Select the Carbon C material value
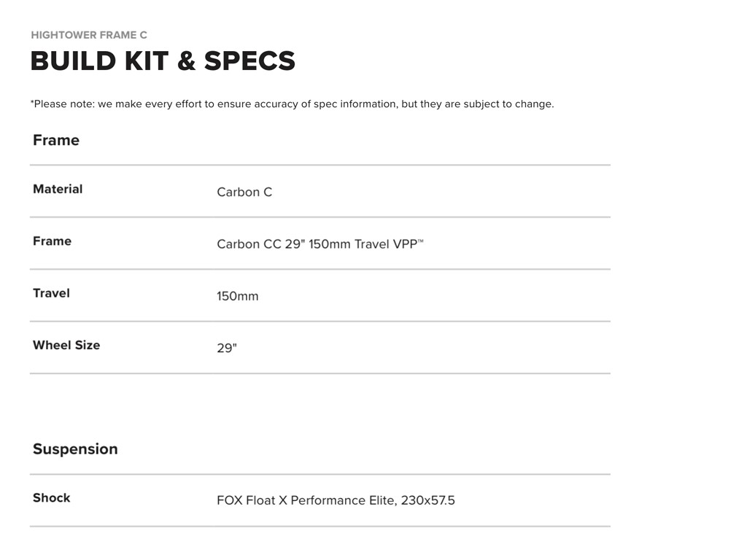Image resolution: width=747 pixels, height=560 pixels. [244, 192]
